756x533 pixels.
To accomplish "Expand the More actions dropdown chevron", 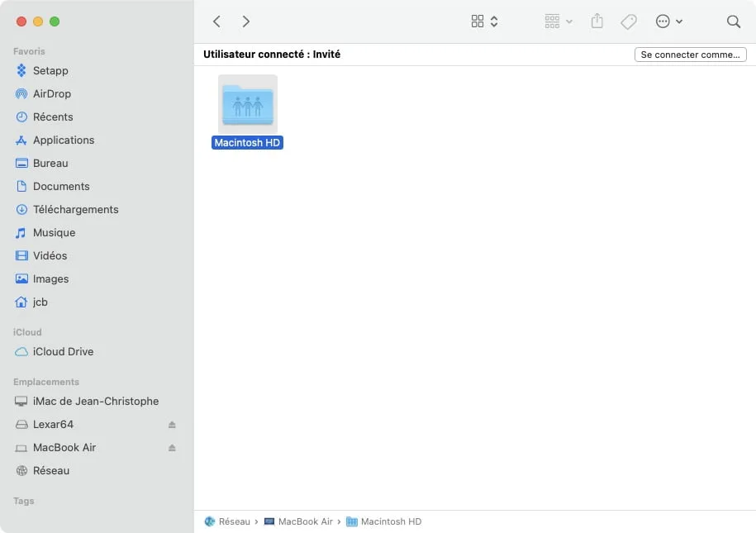I will (679, 21).
